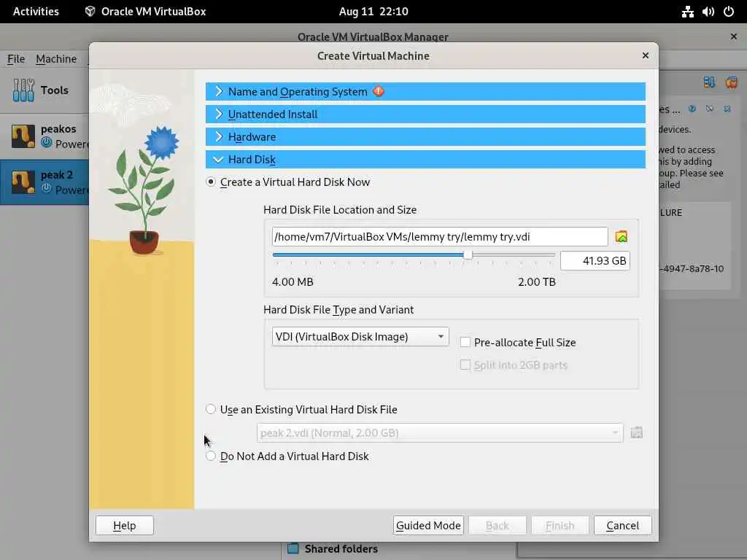Open the VDI (VirtualBox Disk Image) dropdown
This screenshot has height=560, width=747.
coord(360,337)
